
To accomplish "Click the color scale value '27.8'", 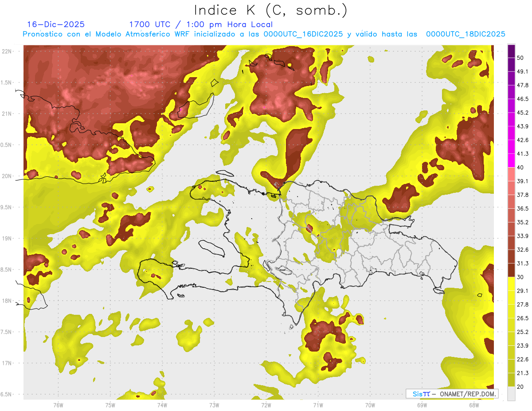I will (x=523, y=305).
